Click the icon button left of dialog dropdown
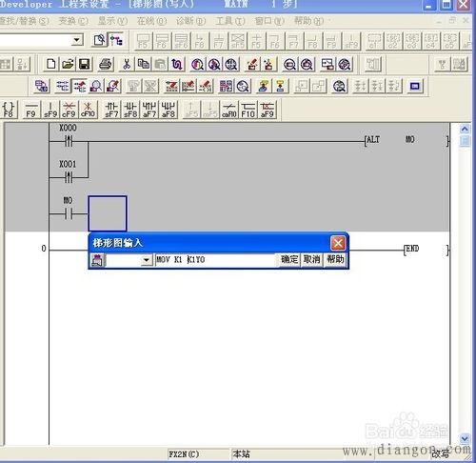Image resolution: width=476 pixels, height=463 pixels. pyautogui.click(x=97, y=260)
